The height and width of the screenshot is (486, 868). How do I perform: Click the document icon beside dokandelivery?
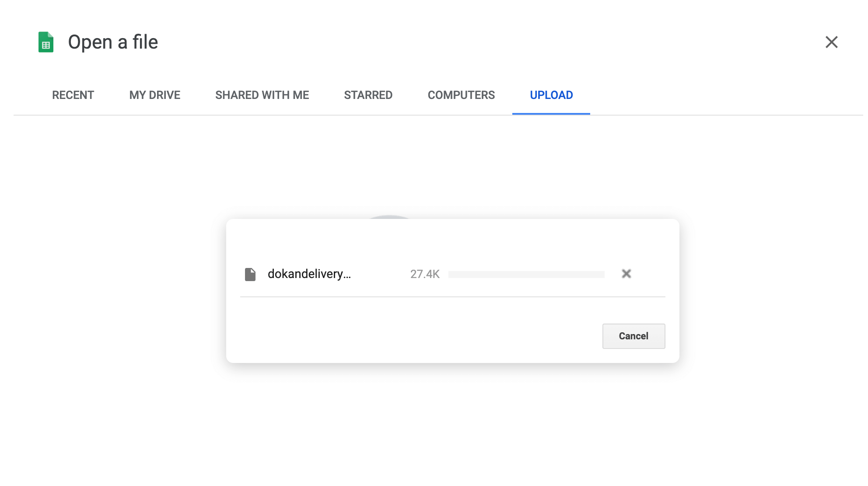pyautogui.click(x=250, y=275)
